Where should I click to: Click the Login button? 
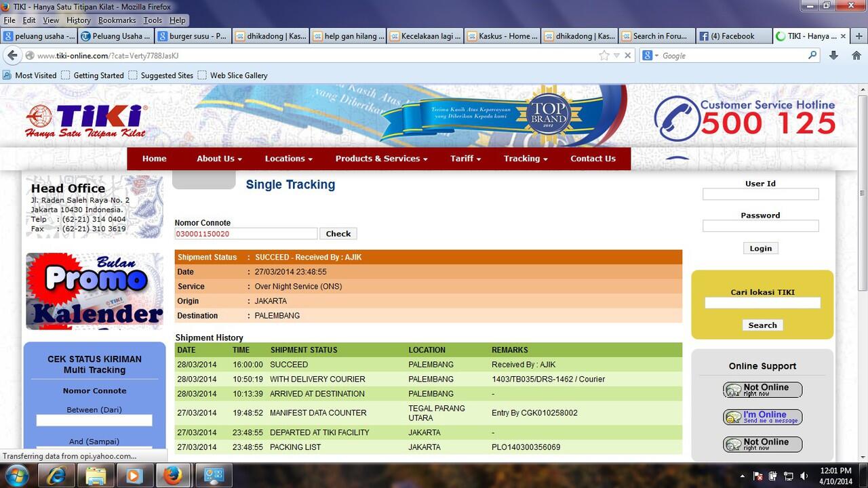coord(760,248)
